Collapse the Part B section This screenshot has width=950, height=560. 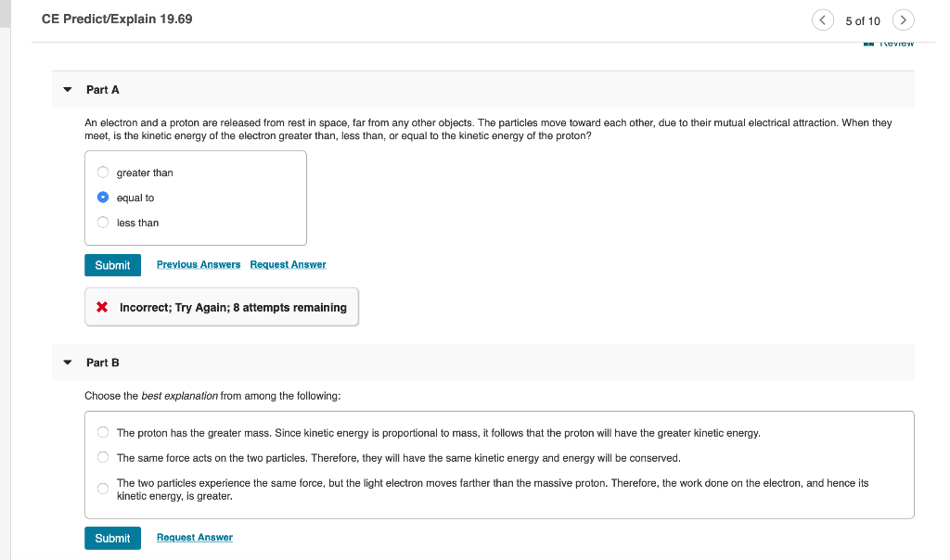click(68, 363)
